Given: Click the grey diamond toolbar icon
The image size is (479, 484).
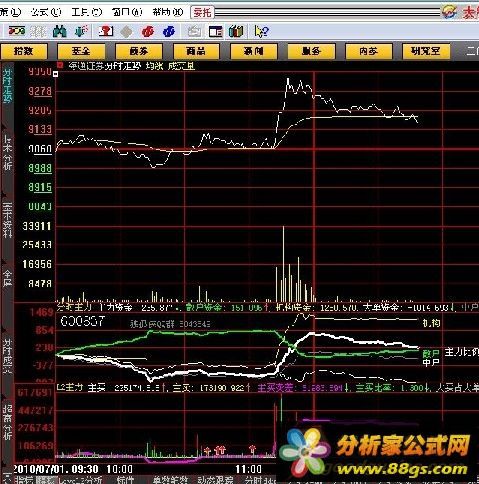Looking at the screenshot, I should (126, 32).
